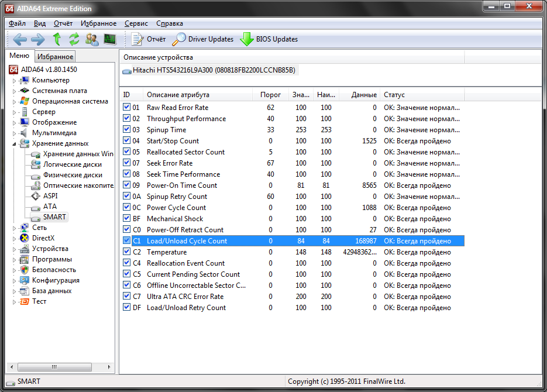The height and width of the screenshot is (392, 547).
Task: Click the Операционная система Windows icon
Action: [x=24, y=101]
